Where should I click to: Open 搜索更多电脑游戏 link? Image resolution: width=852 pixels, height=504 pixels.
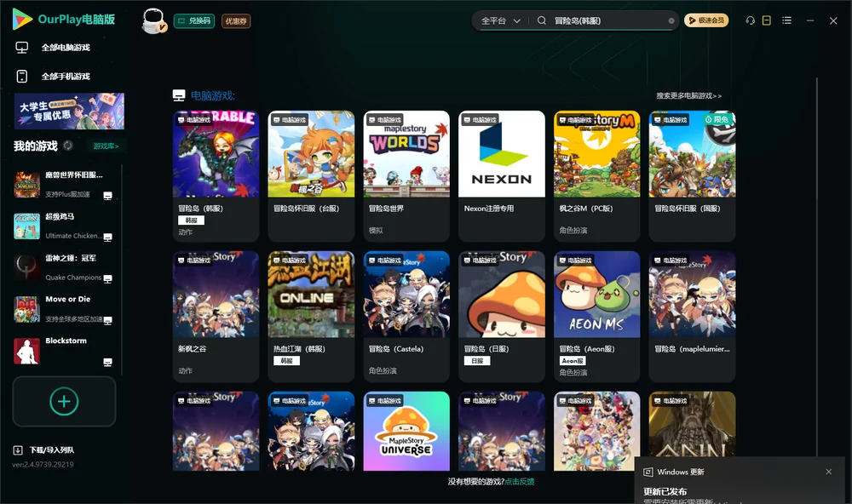(688, 96)
